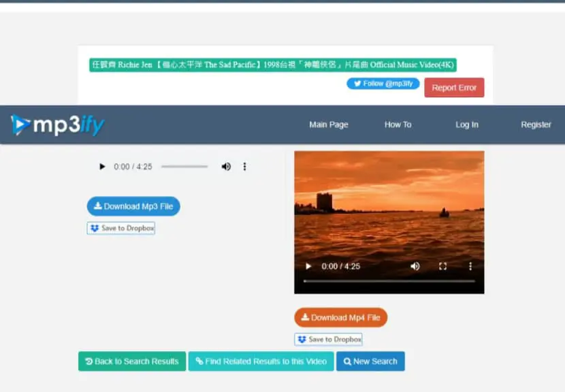
Task: Enter fullscreen on the video player
Action: (x=443, y=266)
